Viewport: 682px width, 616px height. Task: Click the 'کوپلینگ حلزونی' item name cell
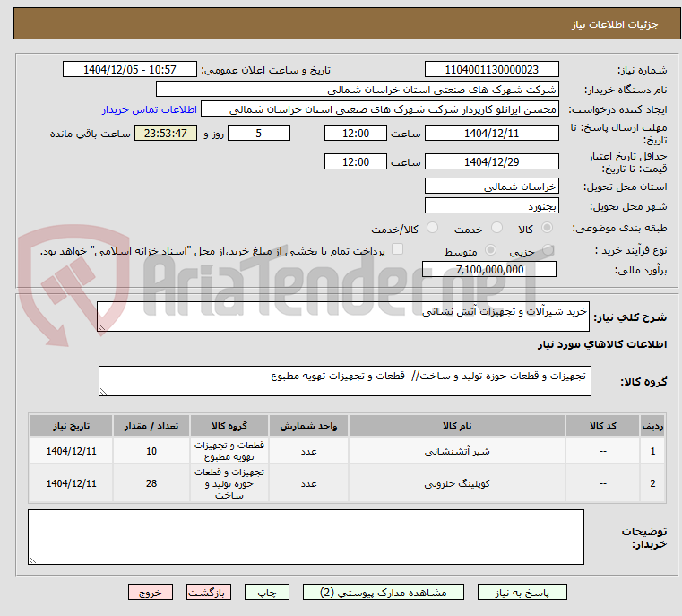tap(457, 483)
